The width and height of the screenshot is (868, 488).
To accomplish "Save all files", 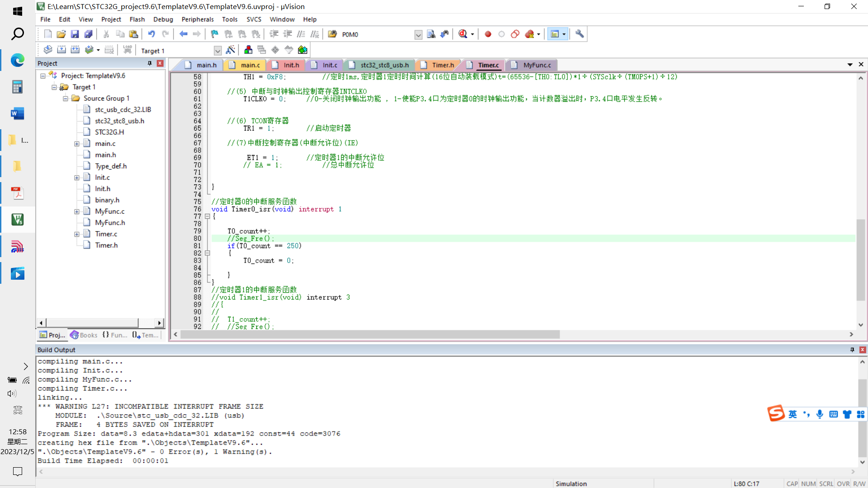I will (x=88, y=34).
